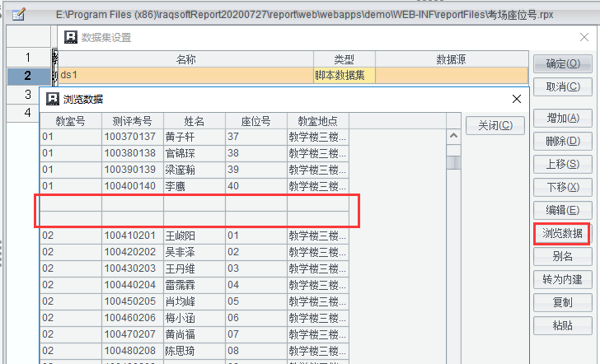Click the 浏览数据 button
600x364 pixels.
(562, 233)
